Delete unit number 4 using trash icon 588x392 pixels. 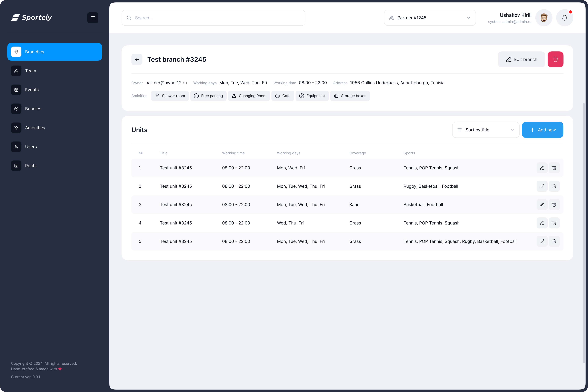pos(554,223)
